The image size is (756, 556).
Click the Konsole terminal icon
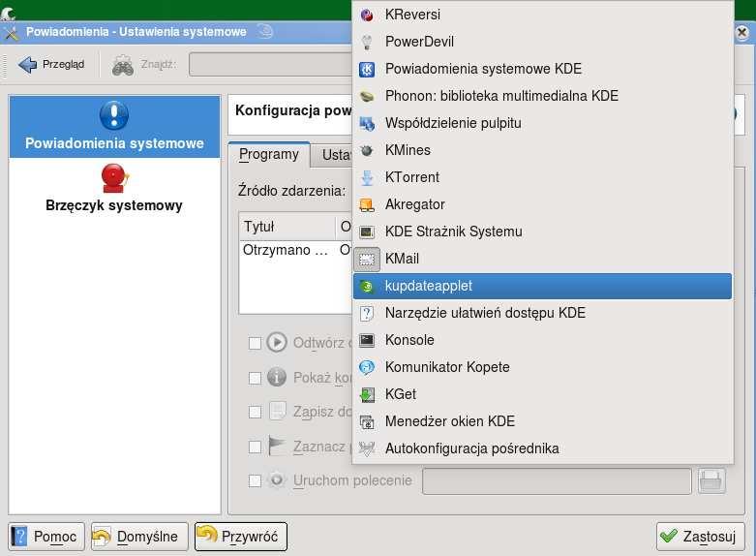click(x=367, y=340)
